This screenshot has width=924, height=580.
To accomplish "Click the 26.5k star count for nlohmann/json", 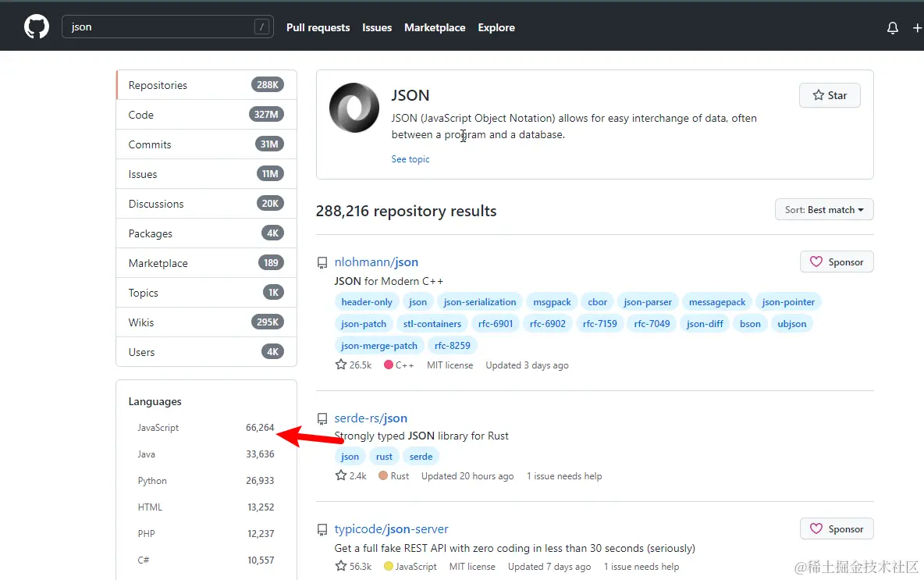I will click(x=354, y=365).
